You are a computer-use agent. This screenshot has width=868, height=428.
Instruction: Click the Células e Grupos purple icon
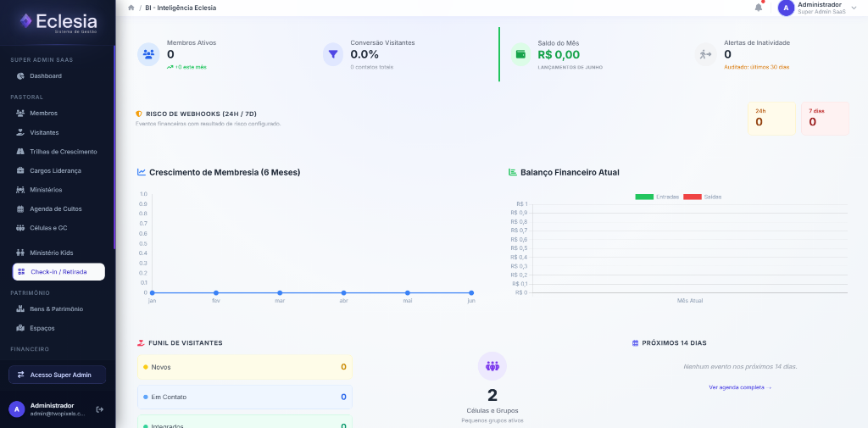[x=492, y=366]
